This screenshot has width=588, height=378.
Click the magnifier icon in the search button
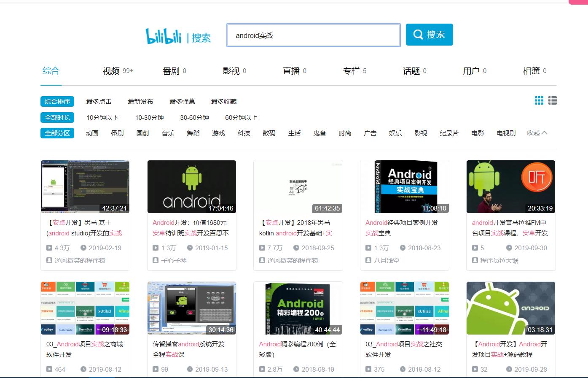418,35
